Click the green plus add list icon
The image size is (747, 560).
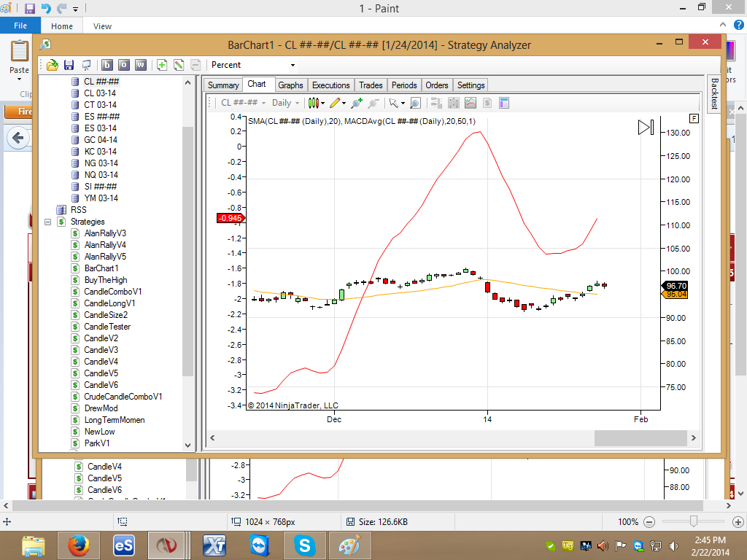tap(162, 65)
